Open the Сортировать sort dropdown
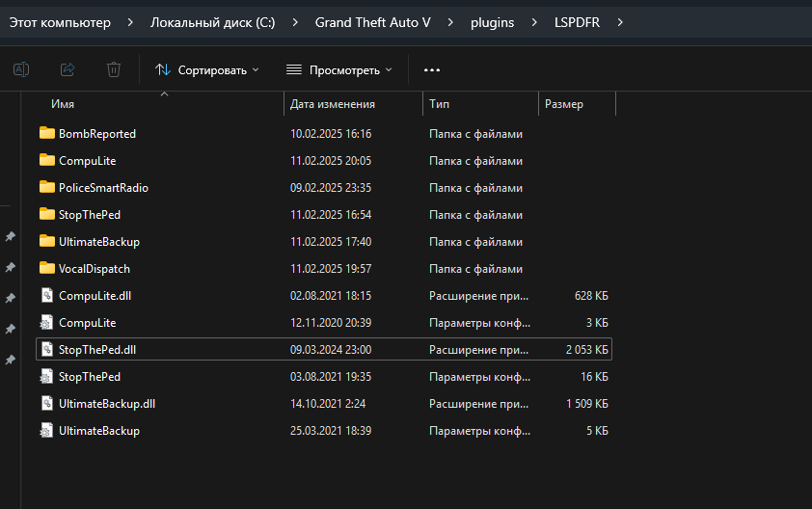 coord(207,70)
